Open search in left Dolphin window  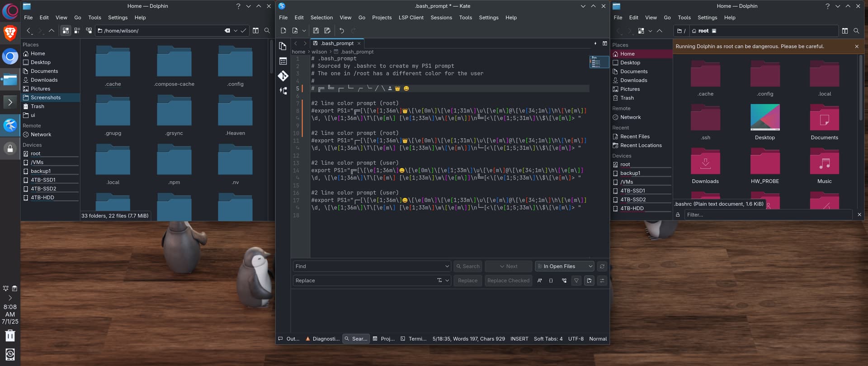(267, 31)
